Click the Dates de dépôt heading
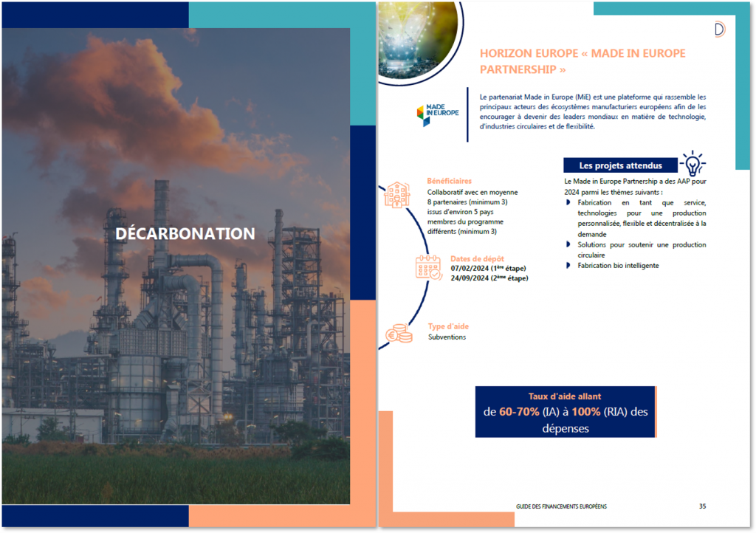Image resolution: width=756 pixels, height=533 pixels. (477, 258)
